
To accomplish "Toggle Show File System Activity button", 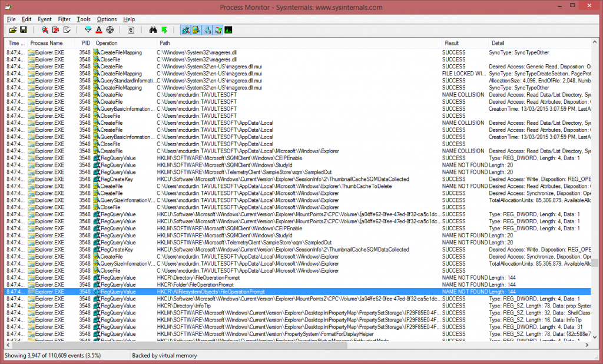I will [197, 30].
